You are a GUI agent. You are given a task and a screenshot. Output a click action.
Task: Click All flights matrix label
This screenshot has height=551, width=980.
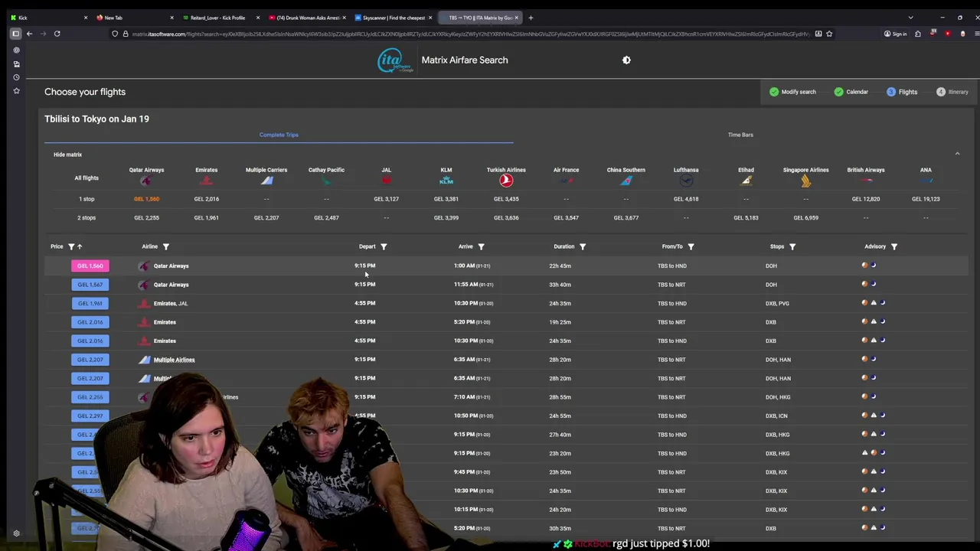(x=87, y=178)
